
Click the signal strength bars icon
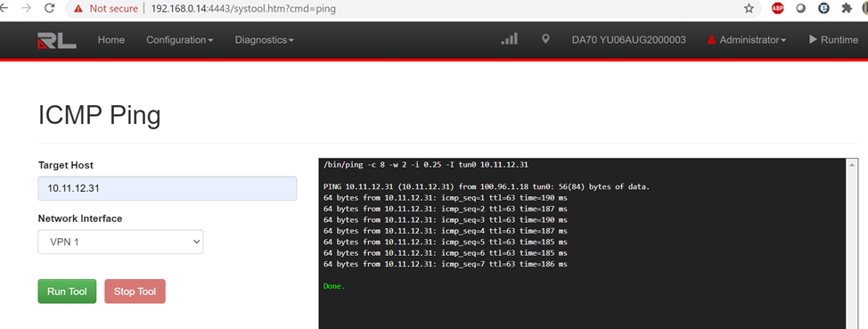(x=509, y=38)
